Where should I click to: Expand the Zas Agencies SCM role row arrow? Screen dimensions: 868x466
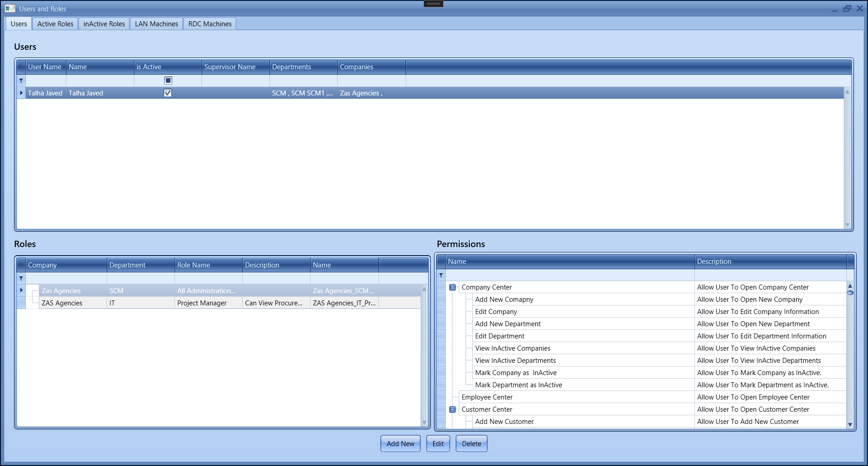pos(21,290)
